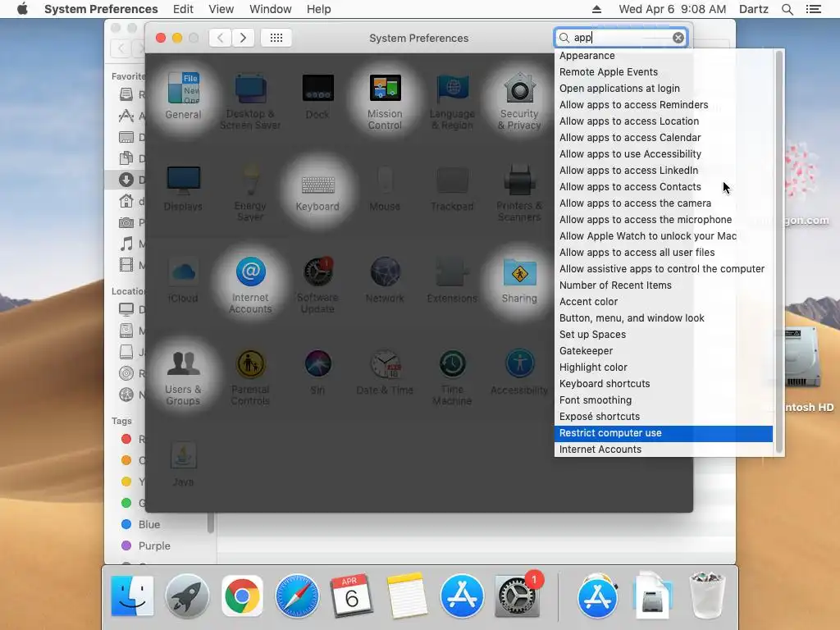
Task: Go back with the toolbar back arrow
Action: coord(220,38)
